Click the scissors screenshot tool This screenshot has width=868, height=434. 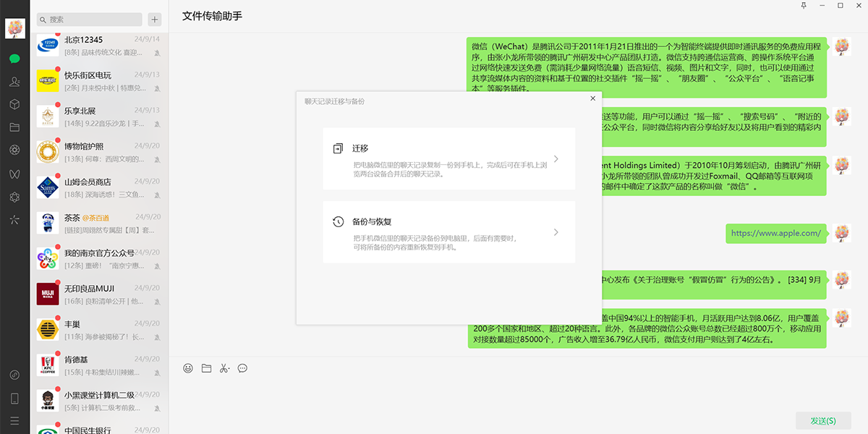[x=224, y=368]
